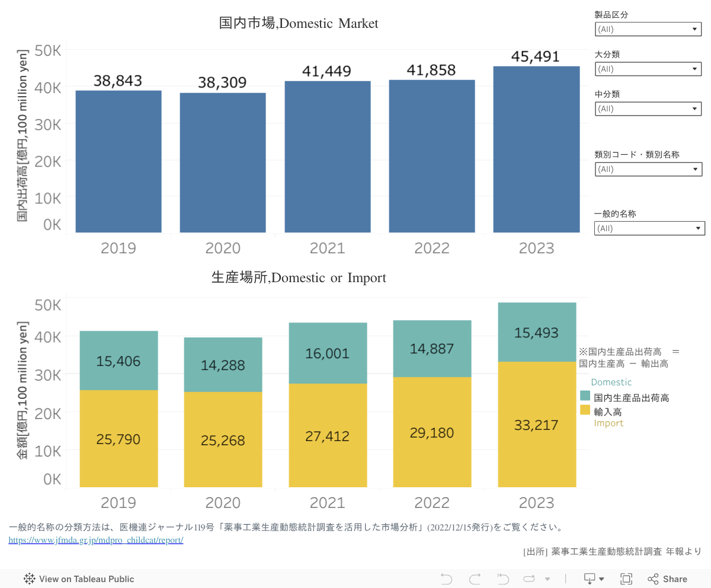Click the Share button

click(668, 579)
